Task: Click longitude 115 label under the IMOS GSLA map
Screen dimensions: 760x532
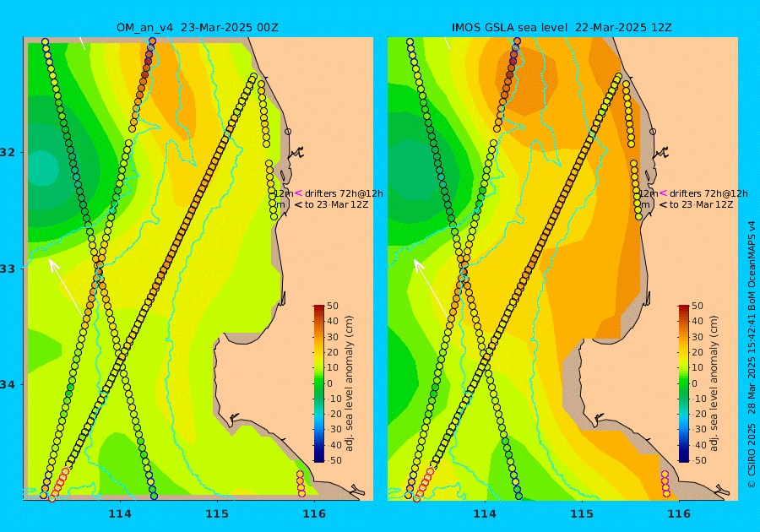Action: (582, 513)
